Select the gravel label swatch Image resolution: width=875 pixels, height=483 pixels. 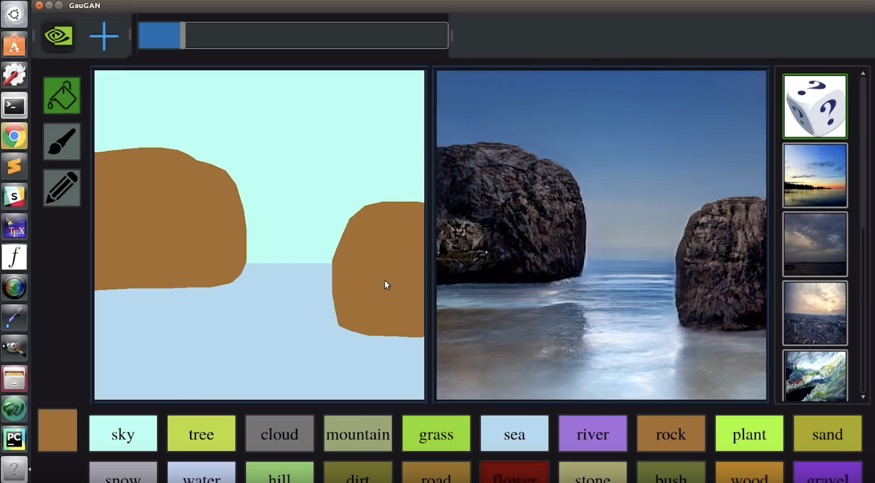pos(828,472)
